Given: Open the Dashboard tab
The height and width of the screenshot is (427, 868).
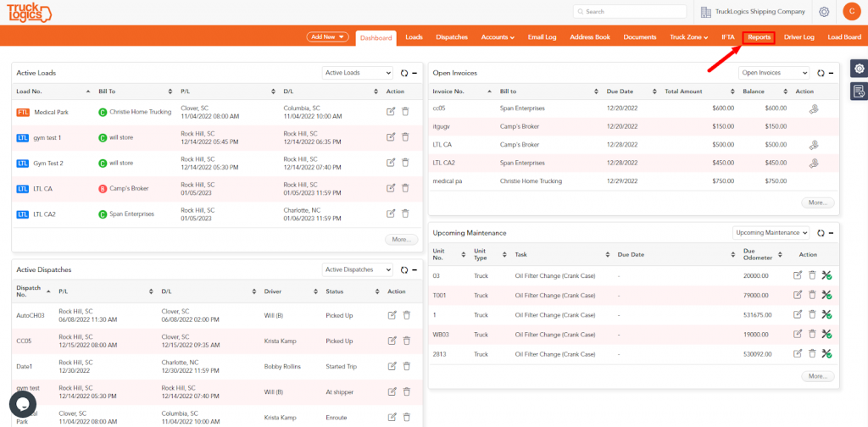Looking at the screenshot, I should (376, 37).
